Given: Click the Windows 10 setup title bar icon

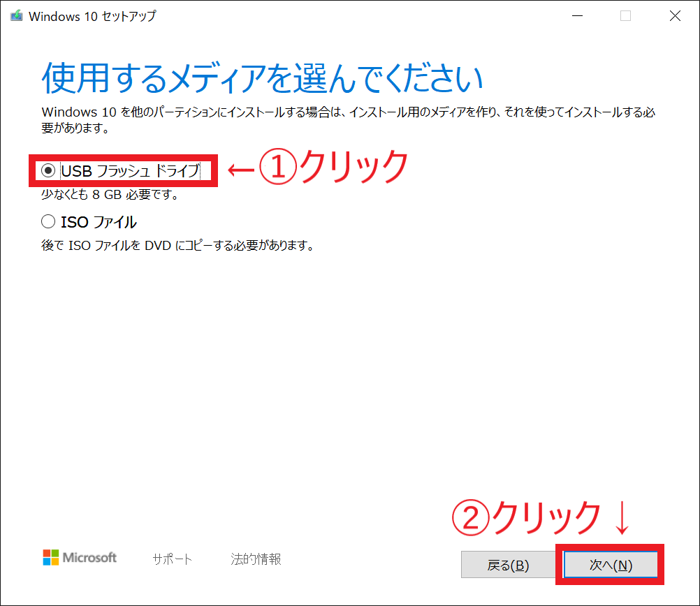Looking at the screenshot, I should pyautogui.click(x=17, y=16).
